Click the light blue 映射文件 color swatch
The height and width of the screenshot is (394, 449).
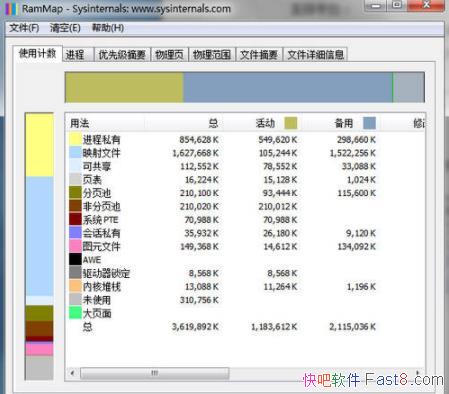click(75, 152)
